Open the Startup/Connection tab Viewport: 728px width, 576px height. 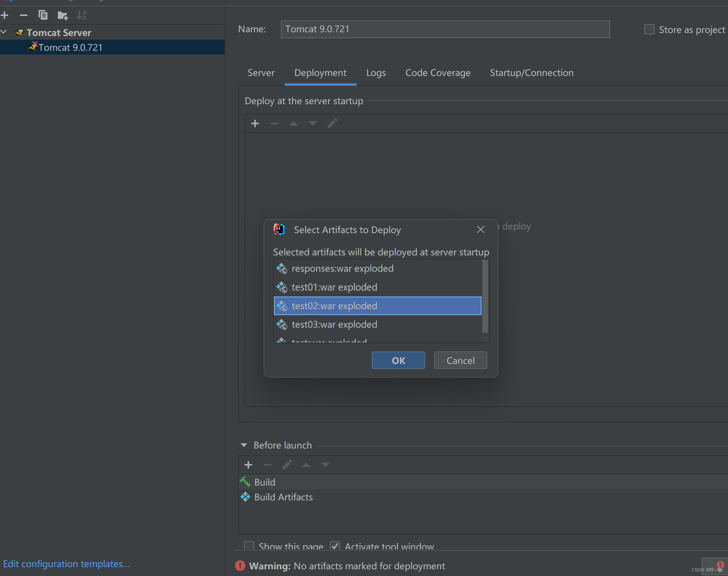[x=532, y=73]
